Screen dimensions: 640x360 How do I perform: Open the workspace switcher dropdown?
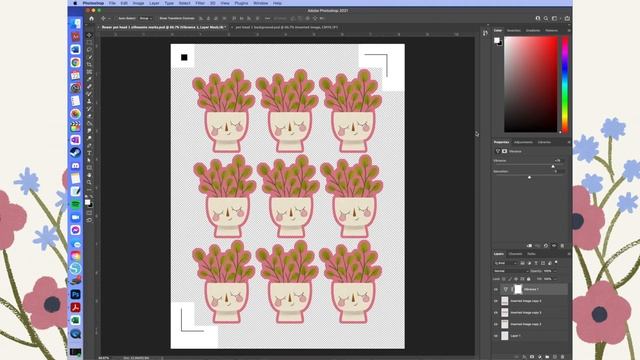click(555, 18)
